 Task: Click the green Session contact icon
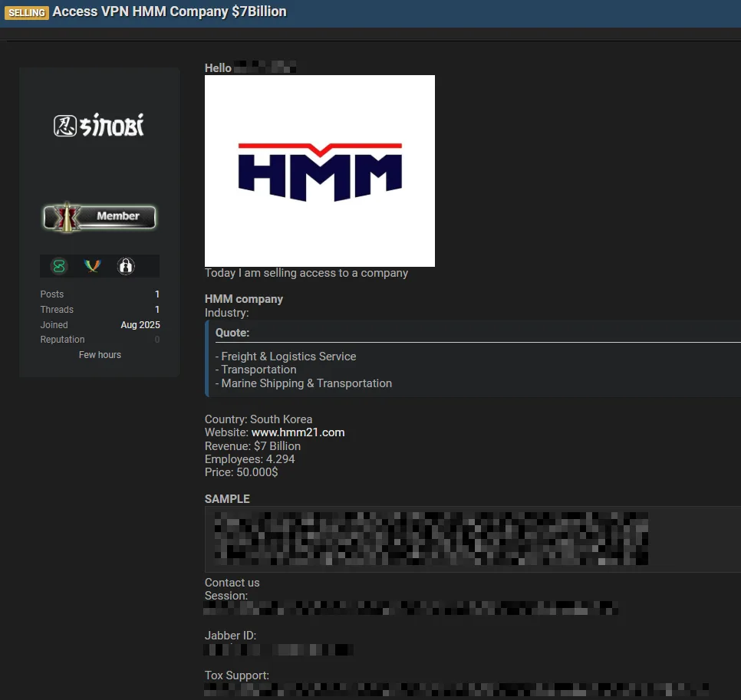pyautogui.click(x=59, y=266)
